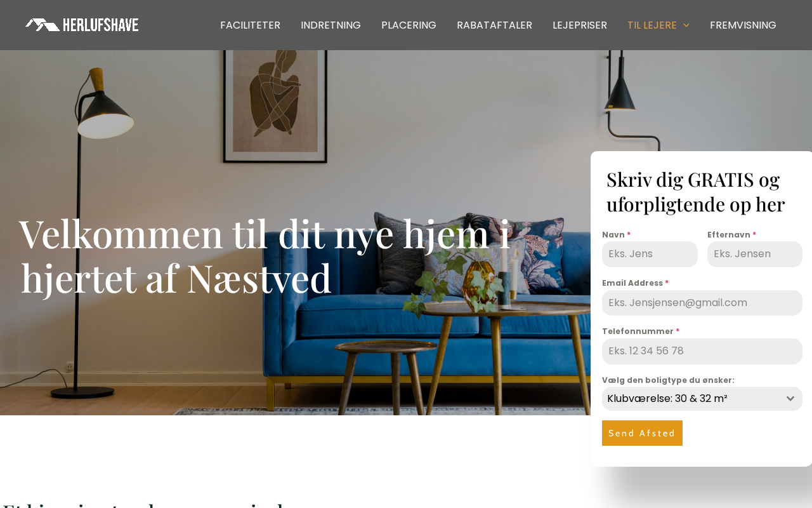Submit the form with Send Afsted

click(642, 433)
